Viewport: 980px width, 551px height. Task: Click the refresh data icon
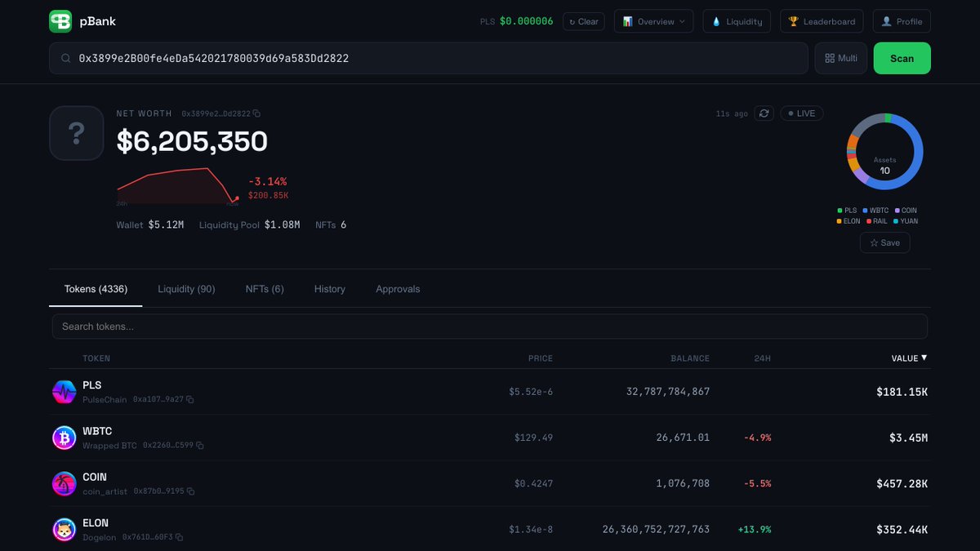764,113
